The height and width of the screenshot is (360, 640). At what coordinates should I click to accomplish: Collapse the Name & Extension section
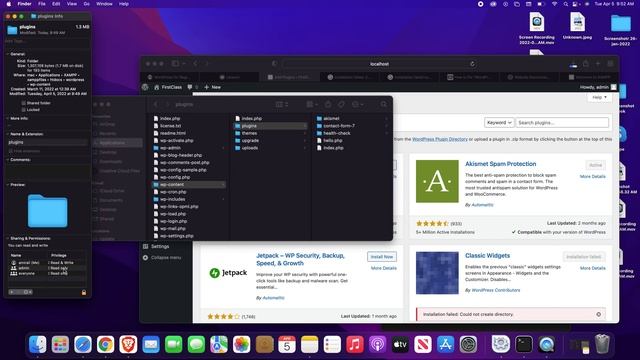click(7, 134)
